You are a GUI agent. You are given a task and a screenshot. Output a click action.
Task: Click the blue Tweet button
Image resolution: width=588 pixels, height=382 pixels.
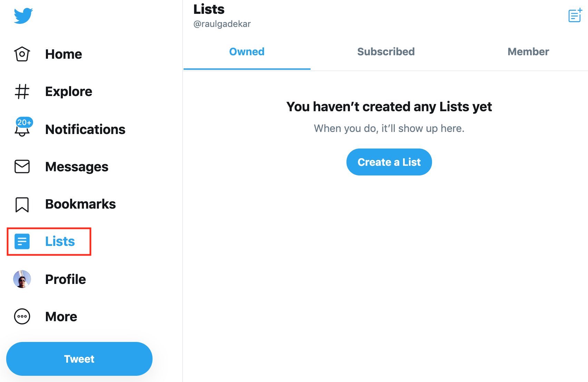(x=79, y=359)
